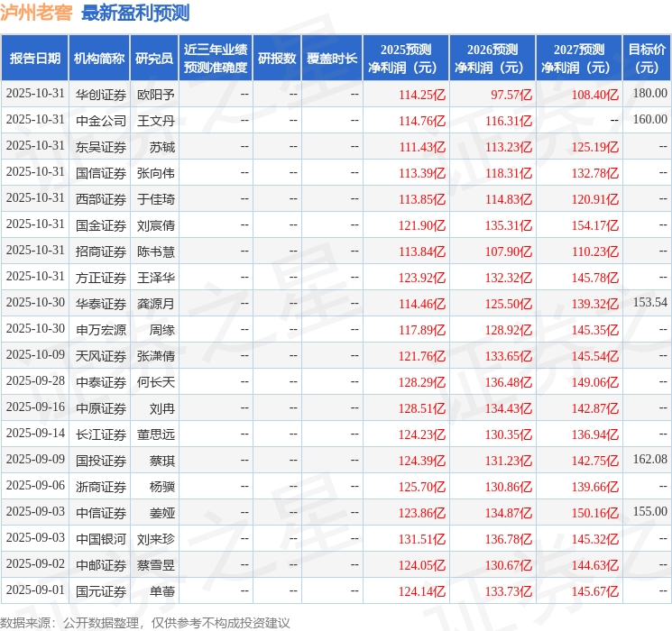Click the 泸州老窖 title text
The width and height of the screenshot is (672, 631).
coord(36,13)
